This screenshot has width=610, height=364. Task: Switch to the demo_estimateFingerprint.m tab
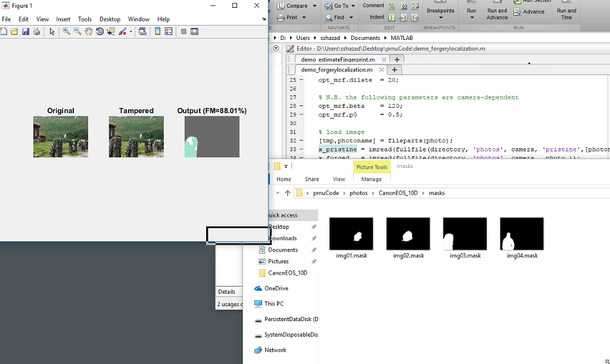click(338, 60)
